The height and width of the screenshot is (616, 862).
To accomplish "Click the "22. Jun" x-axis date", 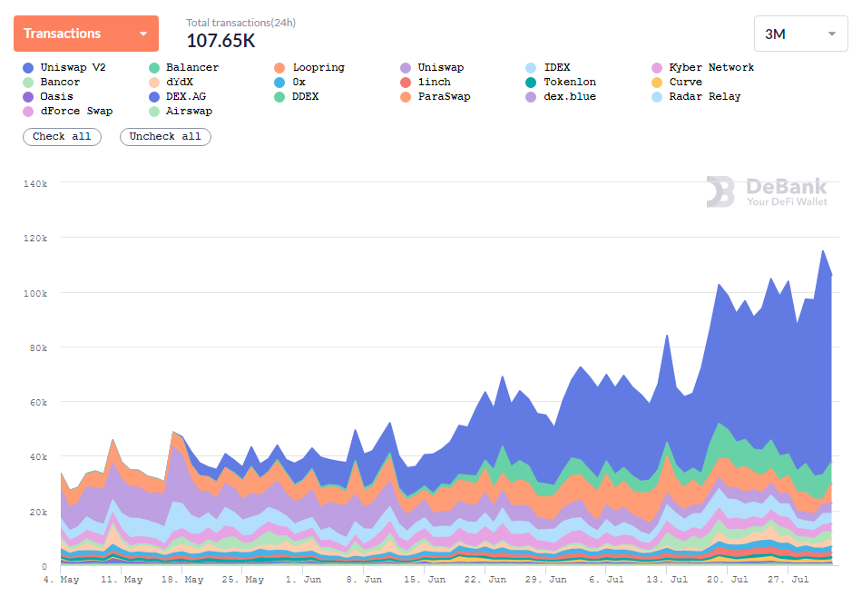I will point(485,579).
